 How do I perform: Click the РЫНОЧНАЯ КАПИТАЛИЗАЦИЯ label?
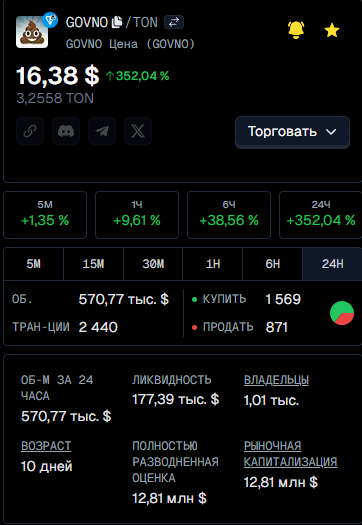(x=290, y=454)
